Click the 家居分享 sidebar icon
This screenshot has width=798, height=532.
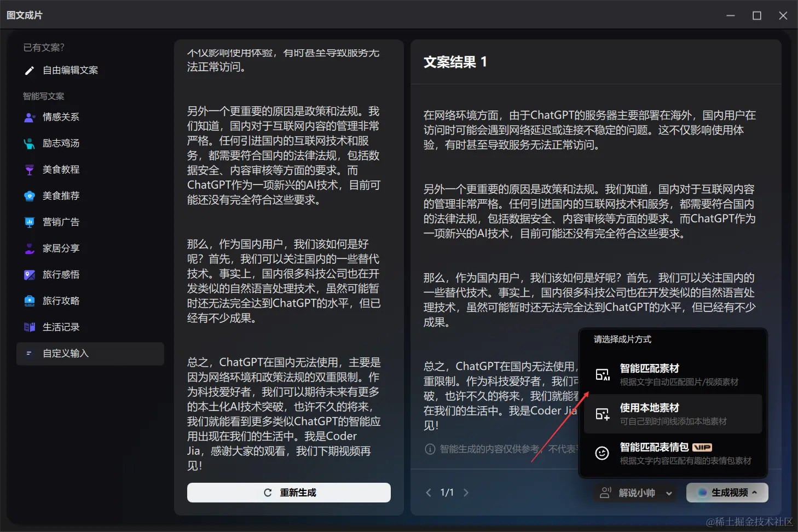(30, 248)
